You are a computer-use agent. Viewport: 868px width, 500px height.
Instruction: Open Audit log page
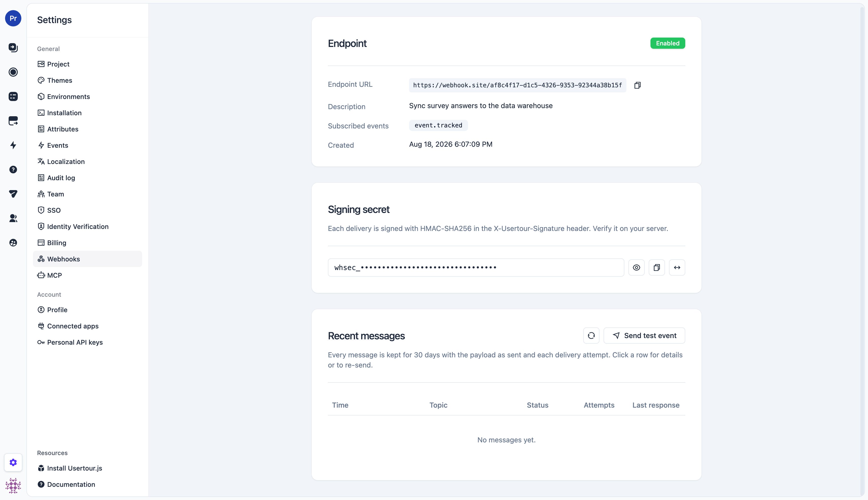click(x=87, y=178)
